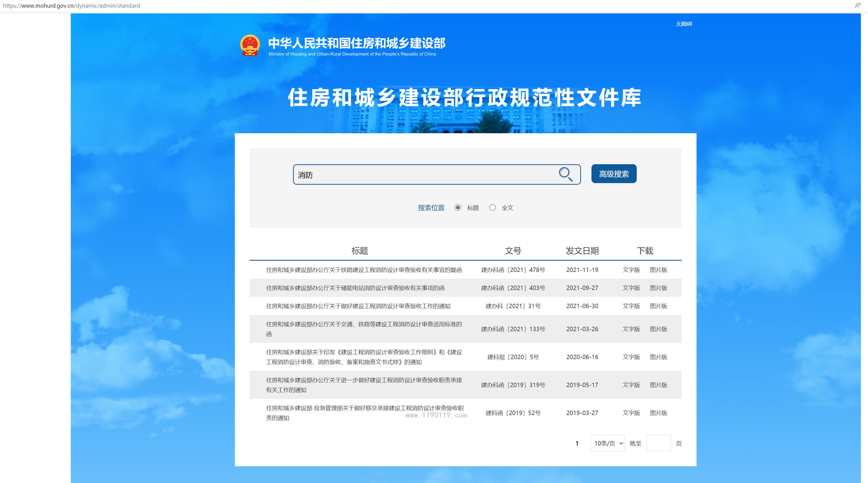Click page number 1 in pagination
868x483 pixels.
tap(577, 443)
